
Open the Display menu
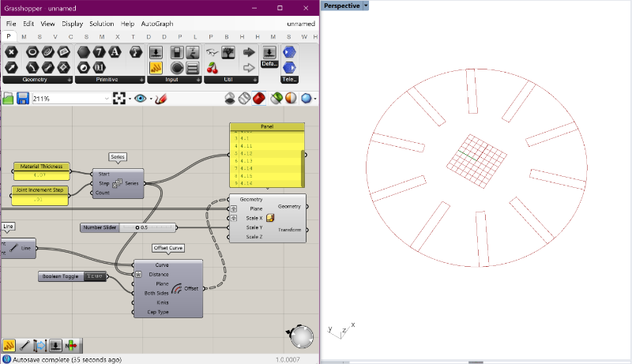pos(72,24)
